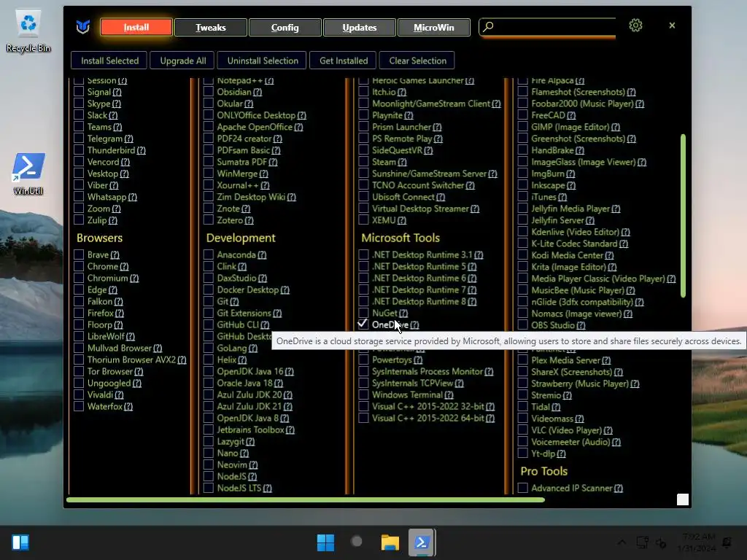Click the Kodi Media Center label
The height and width of the screenshot is (560, 747).
(x=568, y=255)
